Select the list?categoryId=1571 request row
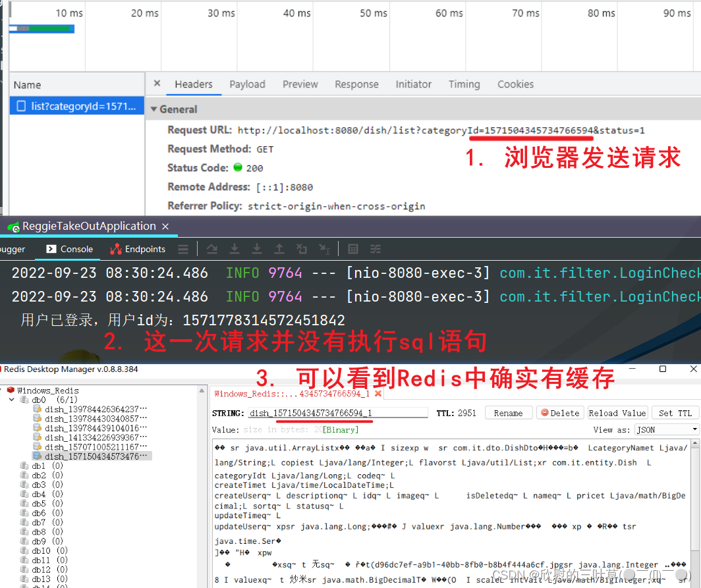The width and height of the screenshot is (701, 588). [77, 107]
